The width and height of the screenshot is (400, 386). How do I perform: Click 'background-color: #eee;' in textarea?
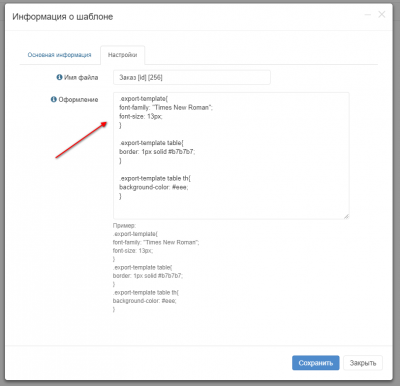[x=154, y=187]
